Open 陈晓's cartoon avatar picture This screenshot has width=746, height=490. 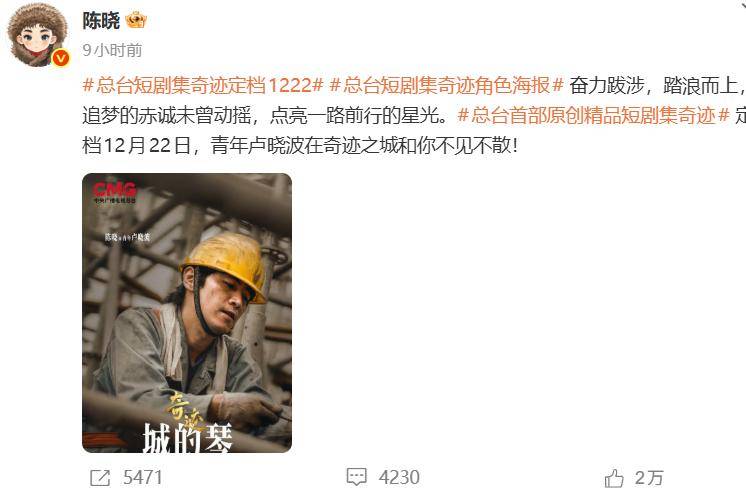(38, 34)
